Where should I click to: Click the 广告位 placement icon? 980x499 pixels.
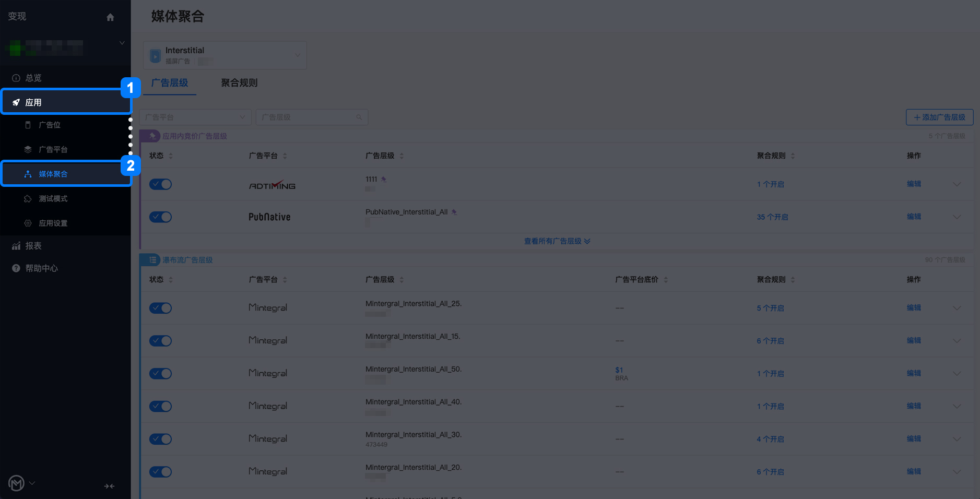click(x=28, y=125)
